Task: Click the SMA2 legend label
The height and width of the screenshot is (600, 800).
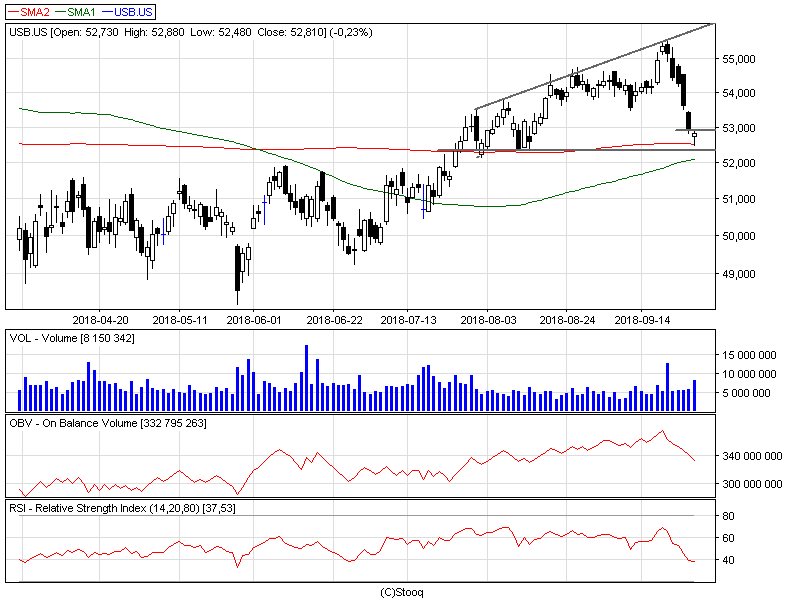Action: [x=35, y=12]
